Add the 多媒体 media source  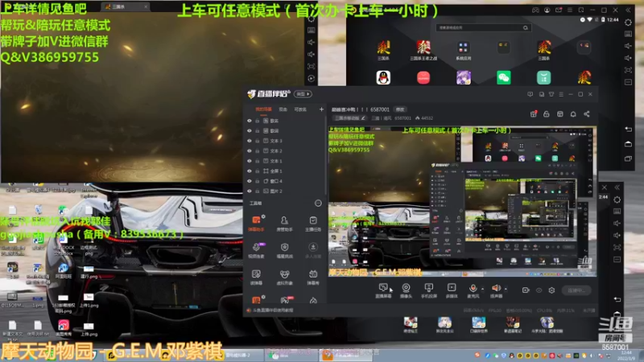pos(452,290)
